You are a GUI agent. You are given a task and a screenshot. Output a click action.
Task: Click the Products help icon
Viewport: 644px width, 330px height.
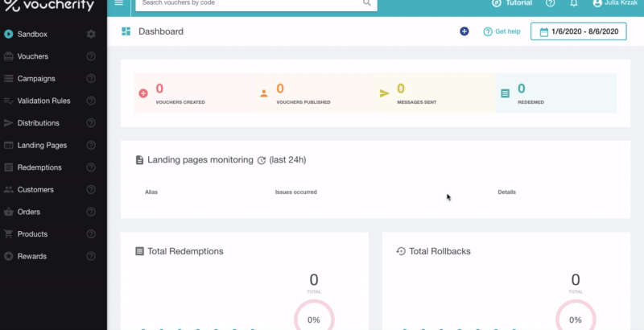click(91, 234)
